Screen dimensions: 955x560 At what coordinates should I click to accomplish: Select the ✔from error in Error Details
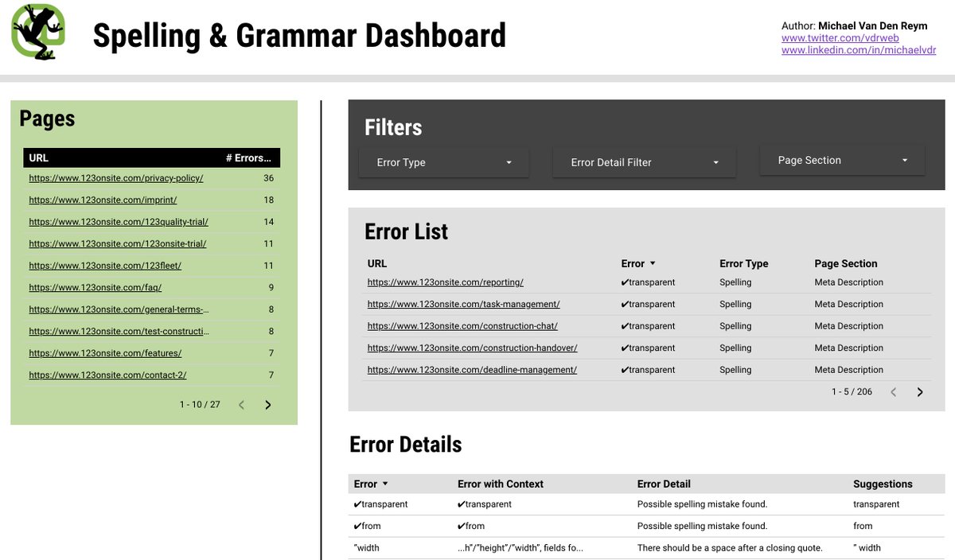(368, 526)
